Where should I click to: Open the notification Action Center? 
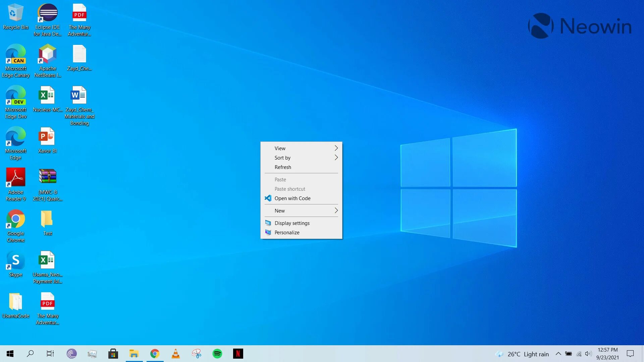point(630,354)
